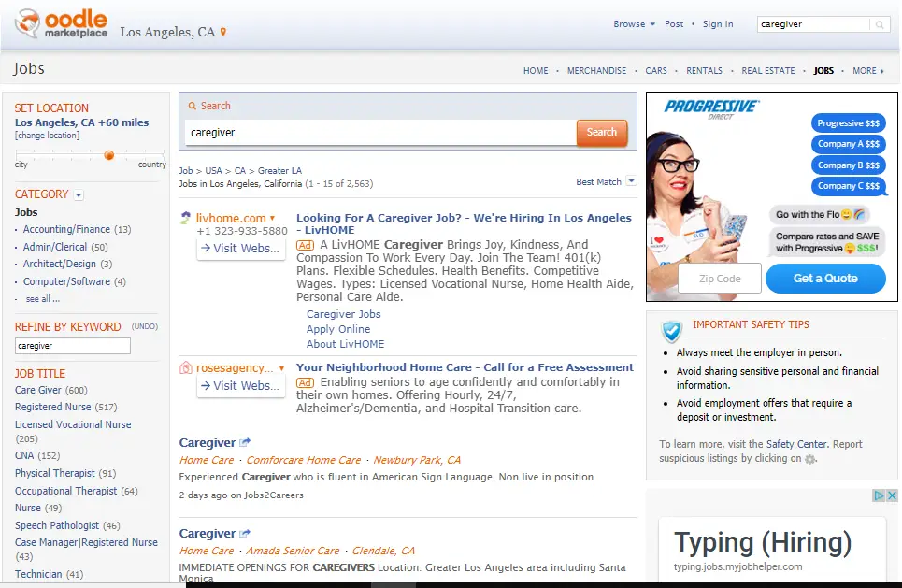Open the Comforcare Home Care company link
This screenshot has height=588, width=902.
[x=303, y=460]
